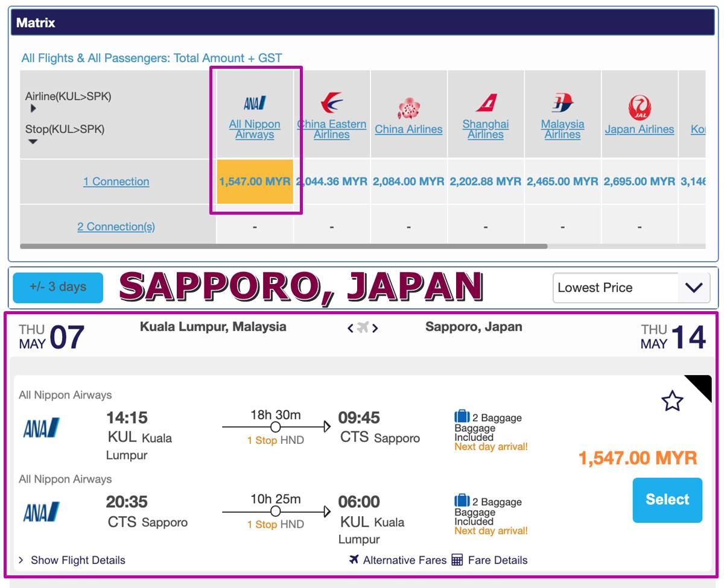This screenshot has width=724, height=588.
Task: Click the 1 Stop HND label on outbound flight
Action: click(275, 440)
